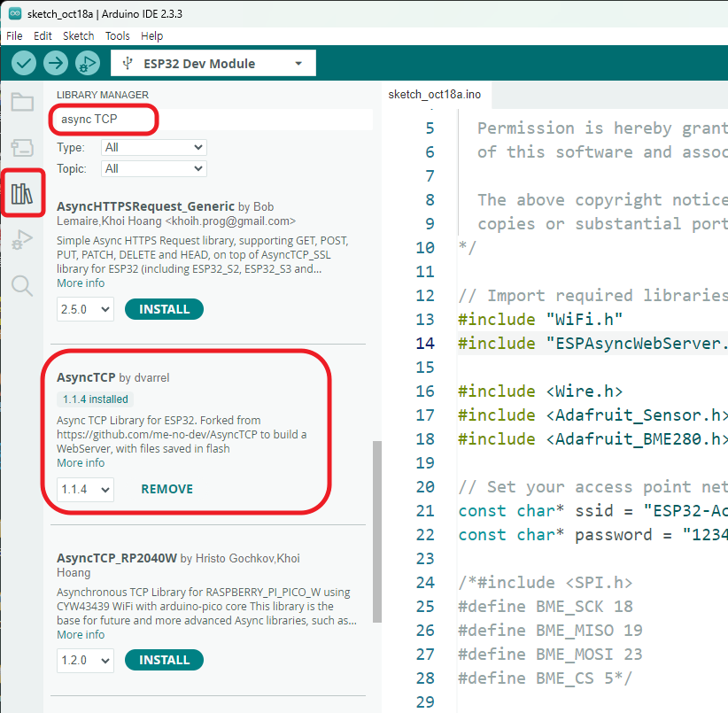Viewport: 728px width, 713px height.
Task: Open the Boards Manager sidebar icon
Action: tap(22, 148)
